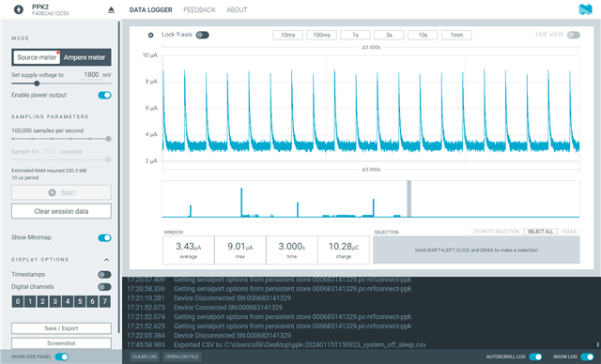Disable the power output switch
The image size is (601, 364).
(104, 96)
